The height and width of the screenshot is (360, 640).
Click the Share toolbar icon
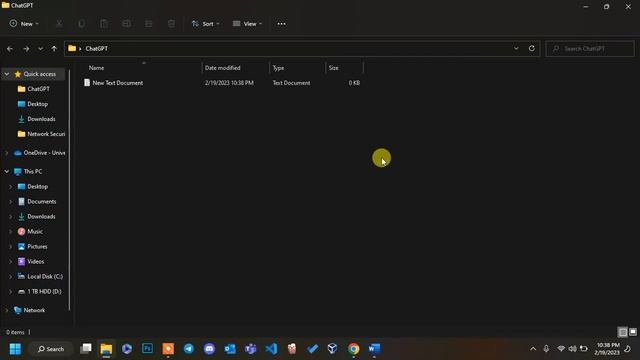[149, 24]
